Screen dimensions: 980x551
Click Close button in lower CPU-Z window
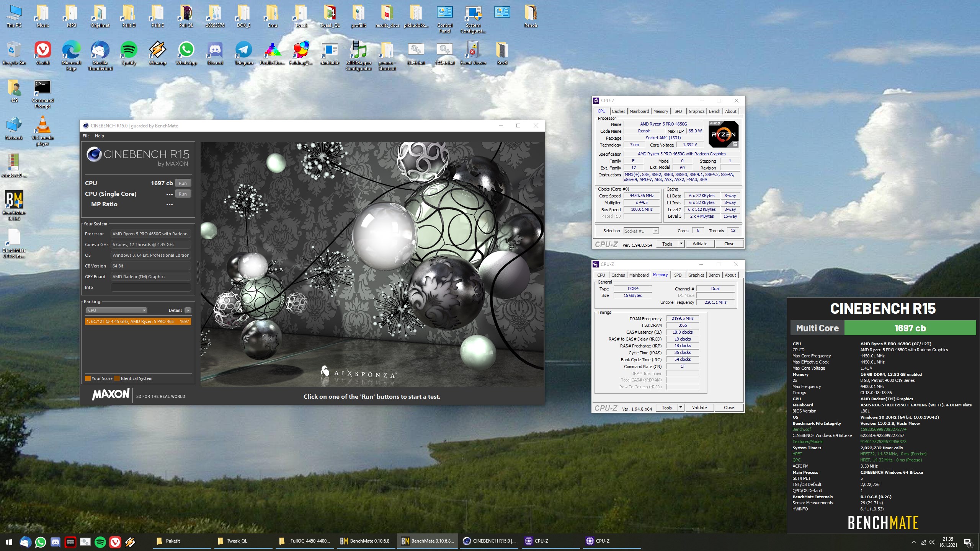[729, 408]
